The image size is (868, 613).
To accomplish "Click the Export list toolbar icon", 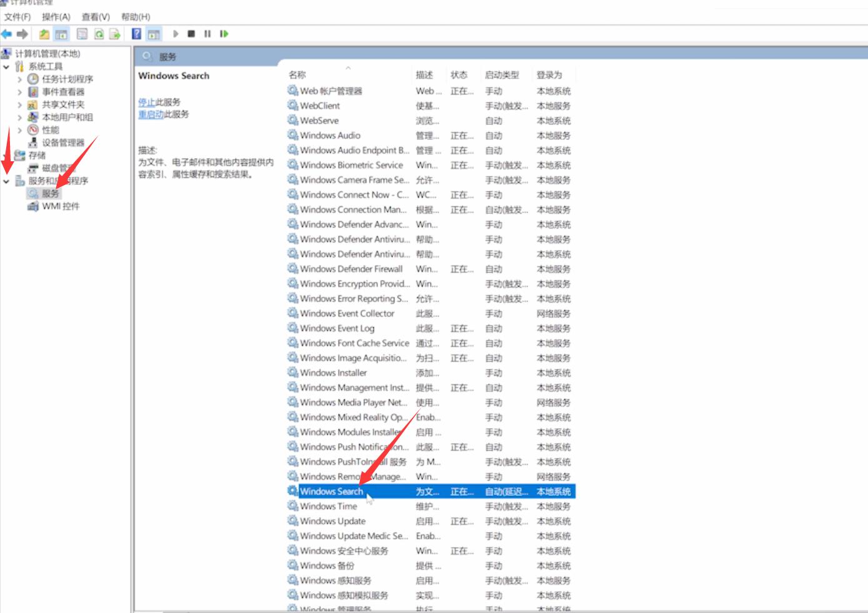I will click(x=115, y=34).
